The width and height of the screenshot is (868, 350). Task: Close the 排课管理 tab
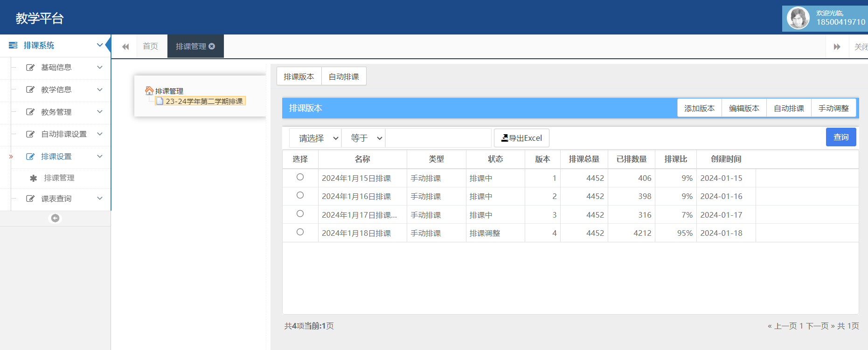(212, 46)
